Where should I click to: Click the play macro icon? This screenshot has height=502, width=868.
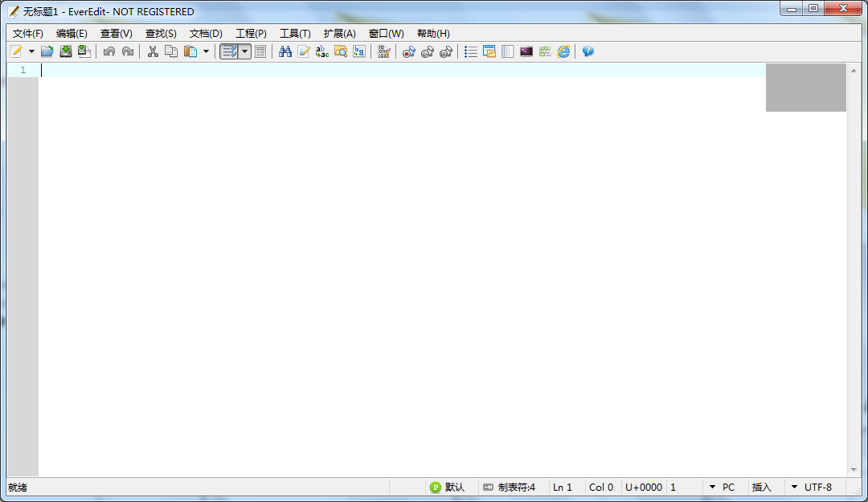(428, 51)
